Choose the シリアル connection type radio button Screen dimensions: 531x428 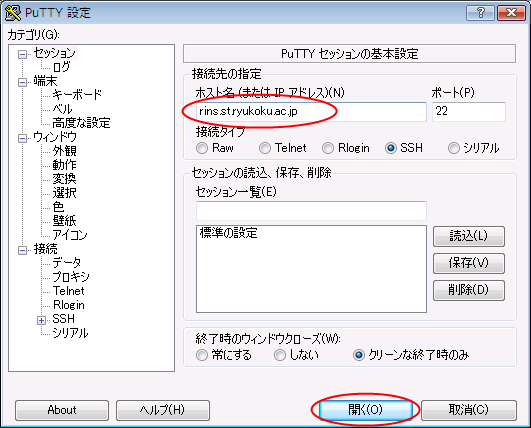(454, 148)
